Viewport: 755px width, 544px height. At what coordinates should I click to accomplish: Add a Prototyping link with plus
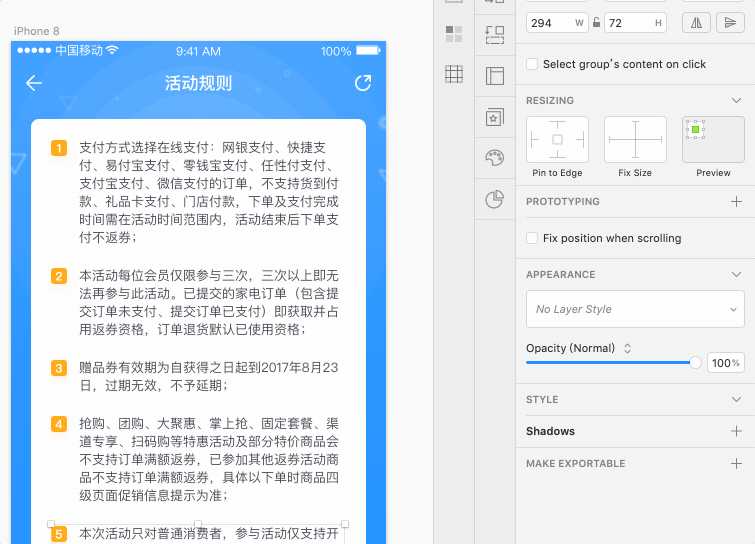(736, 201)
